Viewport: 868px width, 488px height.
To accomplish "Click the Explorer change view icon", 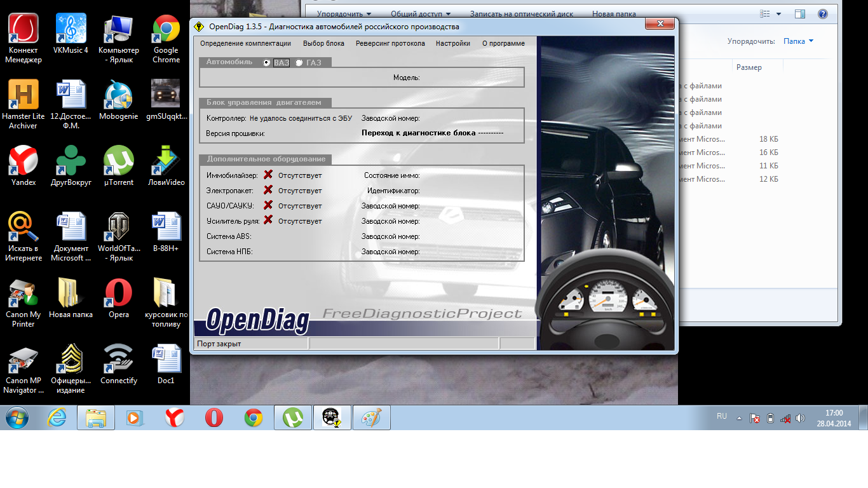I will [x=765, y=14].
